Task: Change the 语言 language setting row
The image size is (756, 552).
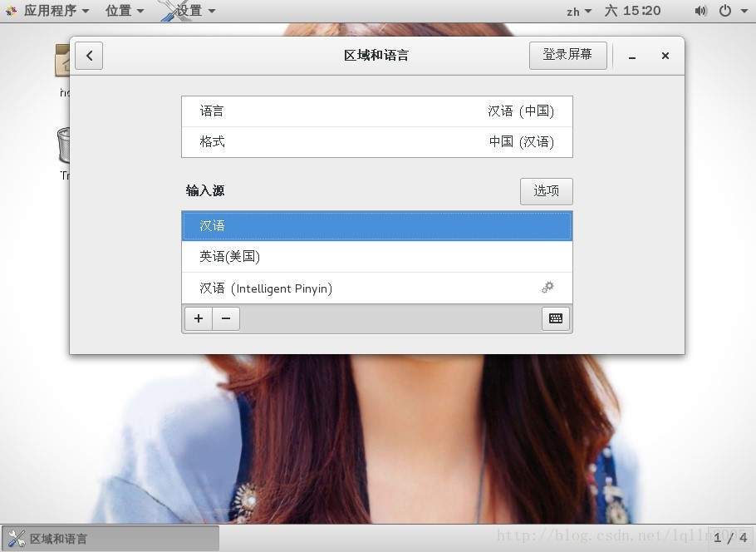Action: (377, 111)
